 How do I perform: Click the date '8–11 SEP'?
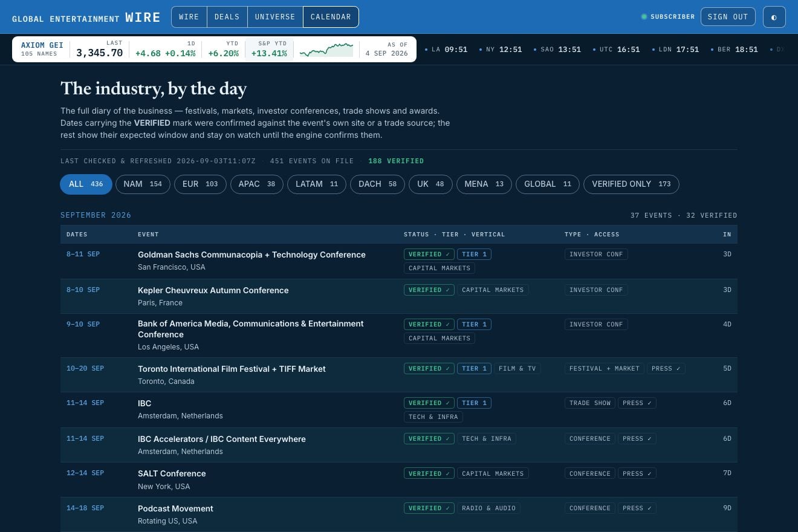(83, 255)
